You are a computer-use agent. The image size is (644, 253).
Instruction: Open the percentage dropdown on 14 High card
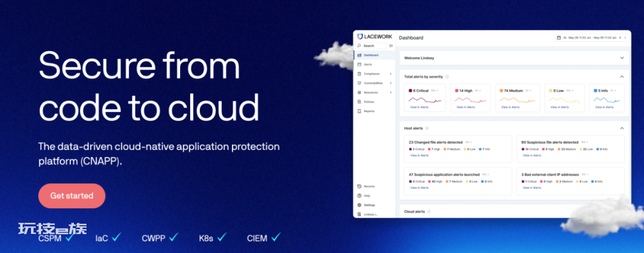coord(478,90)
